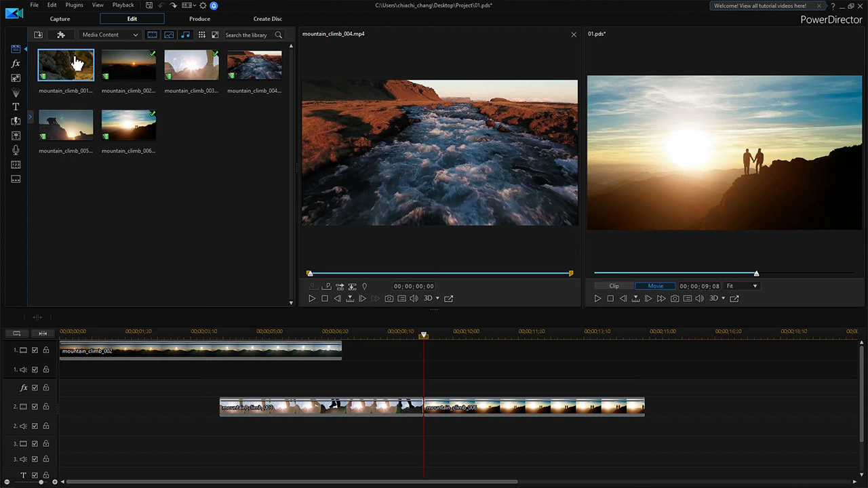The height and width of the screenshot is (488, 868).
Task: Open the Plugins menu
Action: tap(74, 5)
